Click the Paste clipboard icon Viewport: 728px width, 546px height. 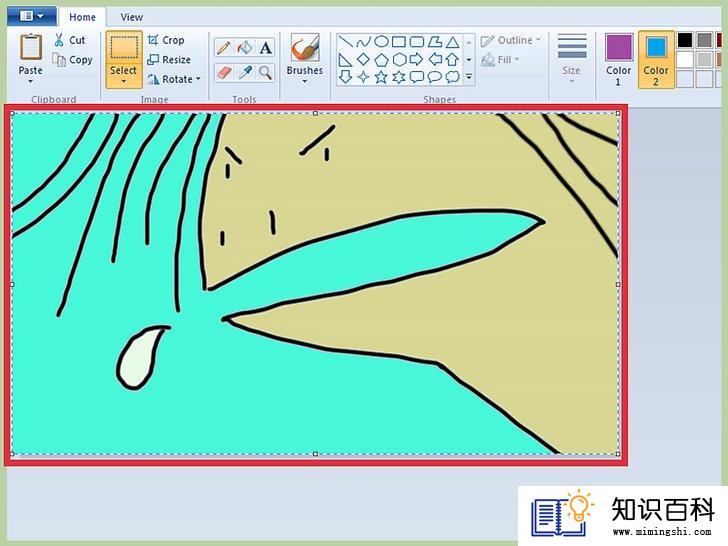[31, 47]
